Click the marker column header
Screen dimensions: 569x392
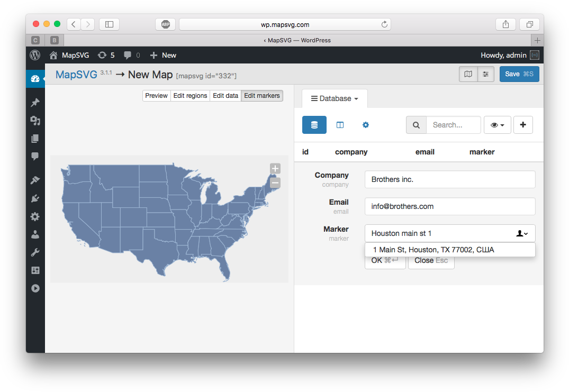482,152
